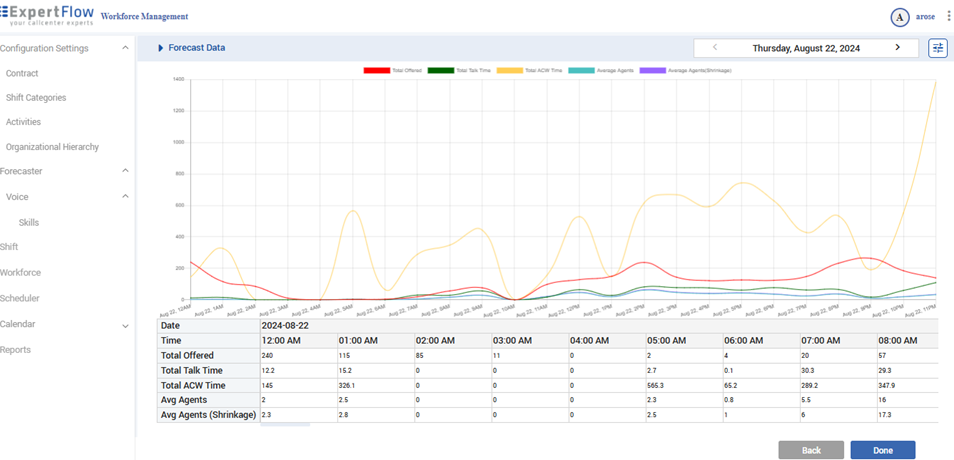Toggle Total Talk Time legend series
This screenshot has height=460, width=954.
pos(440,70)
